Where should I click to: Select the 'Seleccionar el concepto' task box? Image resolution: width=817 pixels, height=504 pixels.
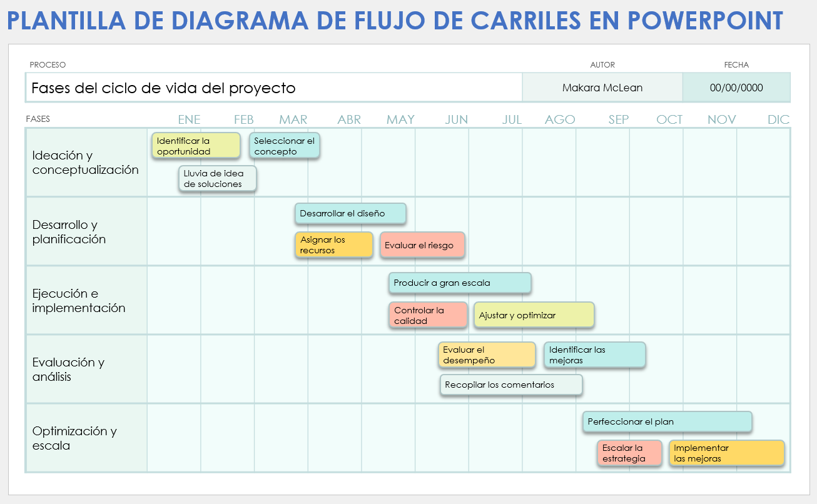click(x=285, y=145)
